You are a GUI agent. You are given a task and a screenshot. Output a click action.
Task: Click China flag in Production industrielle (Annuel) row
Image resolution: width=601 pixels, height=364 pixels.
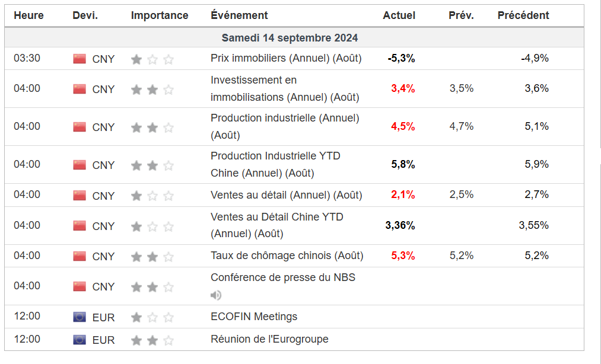(80, 127)
